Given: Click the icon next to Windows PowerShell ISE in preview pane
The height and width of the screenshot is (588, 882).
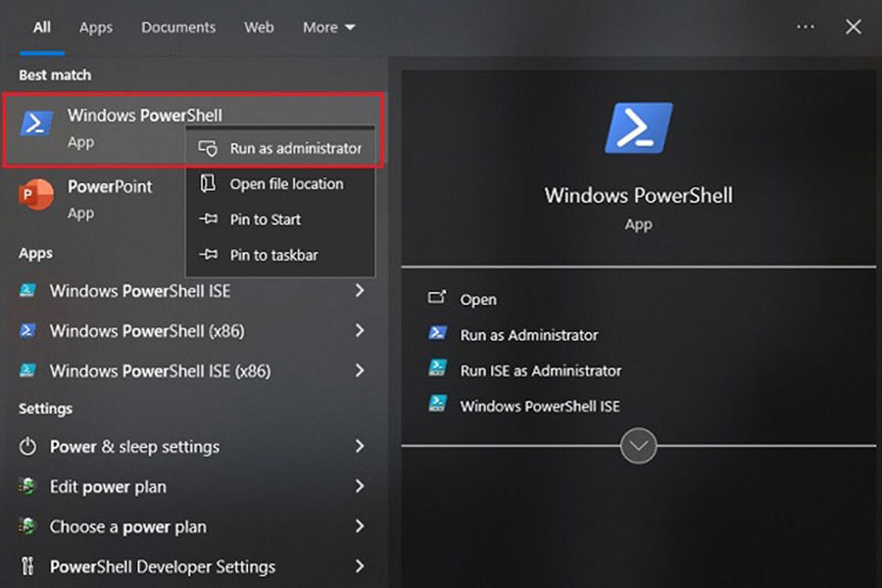Looking at the screenshot, I should click(438, 404).
